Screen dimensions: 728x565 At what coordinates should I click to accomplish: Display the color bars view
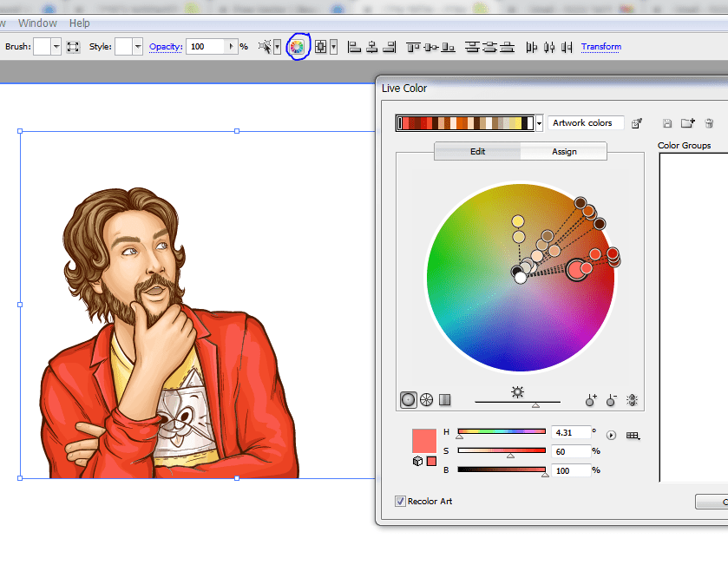coord(444,400)
